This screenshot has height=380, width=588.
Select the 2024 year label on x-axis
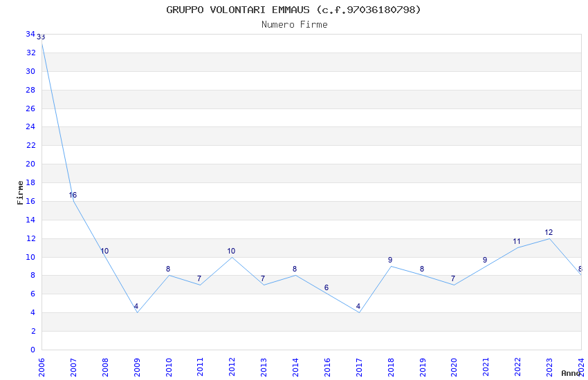point(581,365)
